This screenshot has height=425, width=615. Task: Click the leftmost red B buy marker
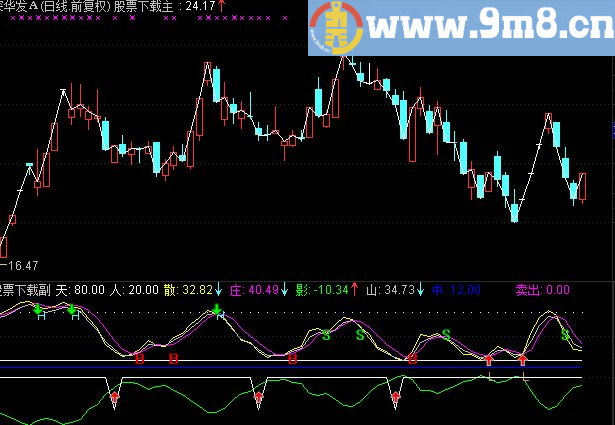[139, 359]
